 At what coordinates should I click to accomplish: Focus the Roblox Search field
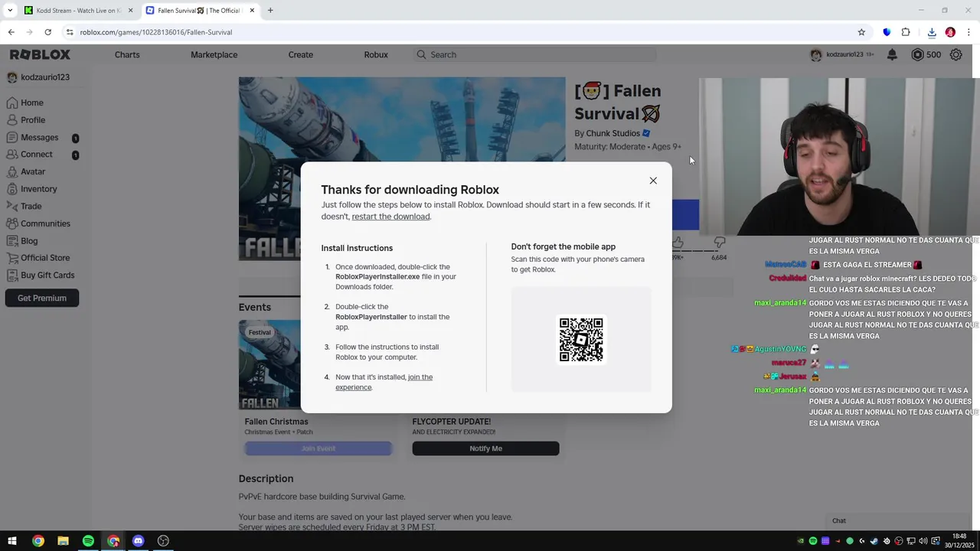[x=534, y=54]
